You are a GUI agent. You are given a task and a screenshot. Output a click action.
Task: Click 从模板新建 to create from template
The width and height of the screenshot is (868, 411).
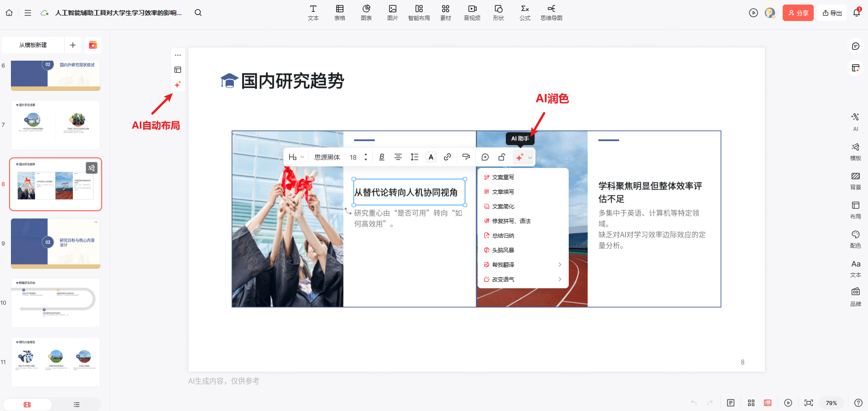pos(32,45)
